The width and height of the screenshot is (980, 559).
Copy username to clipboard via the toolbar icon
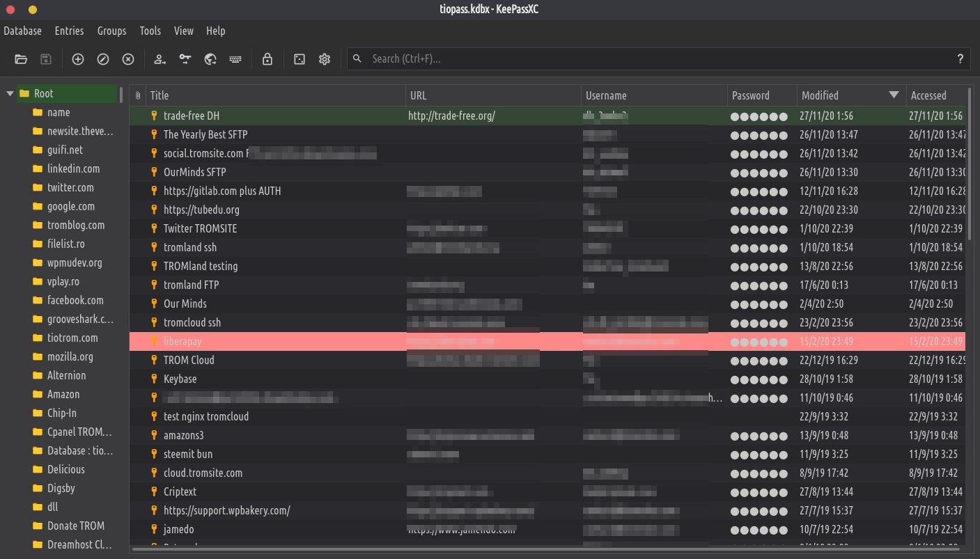tap(160, 59)
